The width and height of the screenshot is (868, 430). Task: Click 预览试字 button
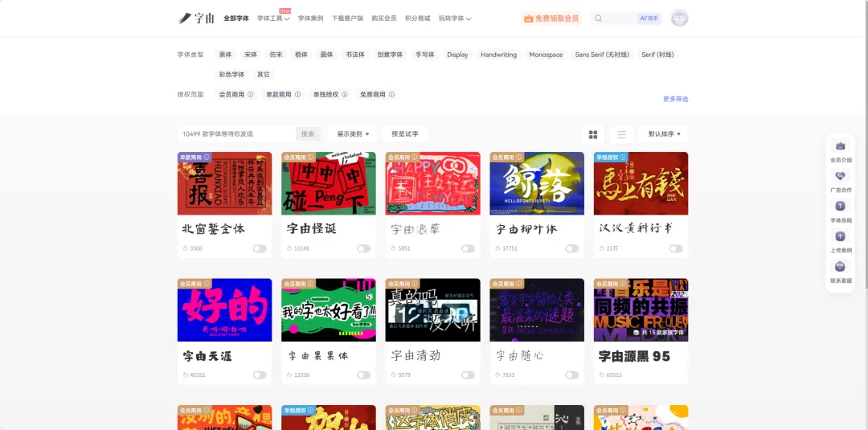click(405, 134)
